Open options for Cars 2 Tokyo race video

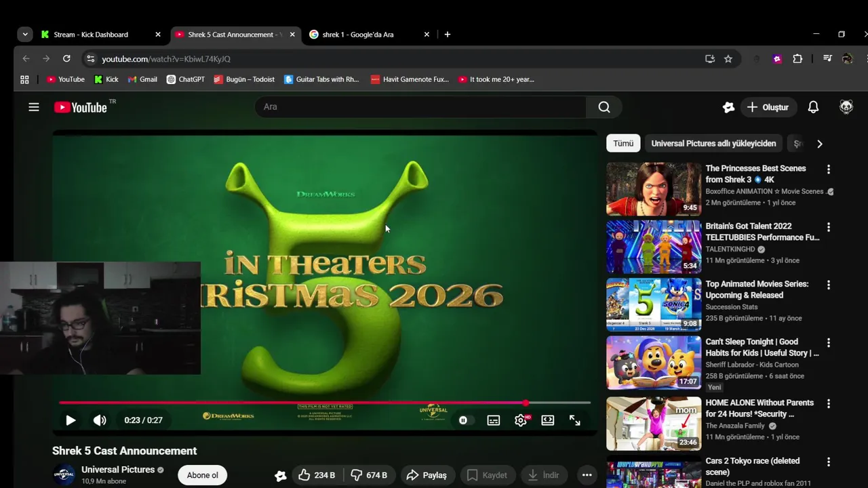coord(828,462)
